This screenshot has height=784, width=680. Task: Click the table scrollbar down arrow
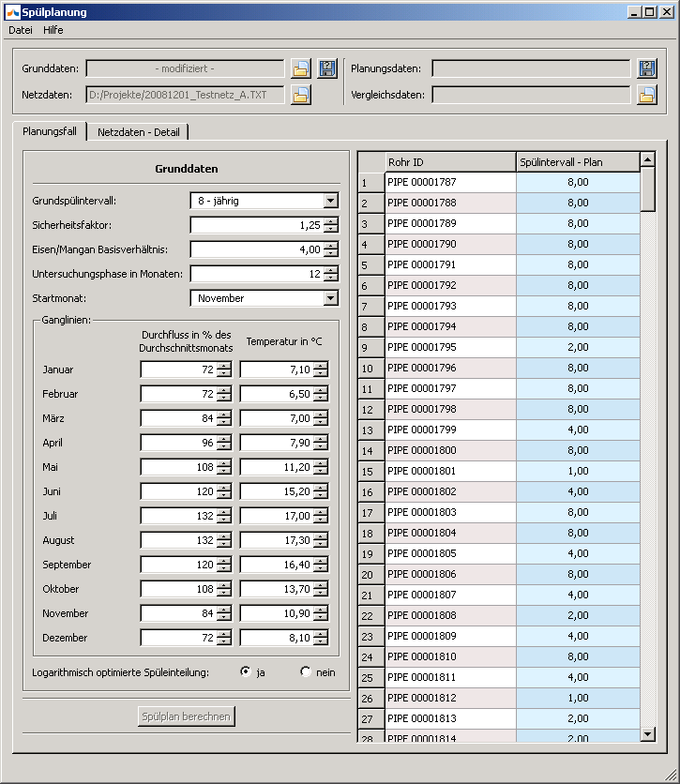point(647,734)
